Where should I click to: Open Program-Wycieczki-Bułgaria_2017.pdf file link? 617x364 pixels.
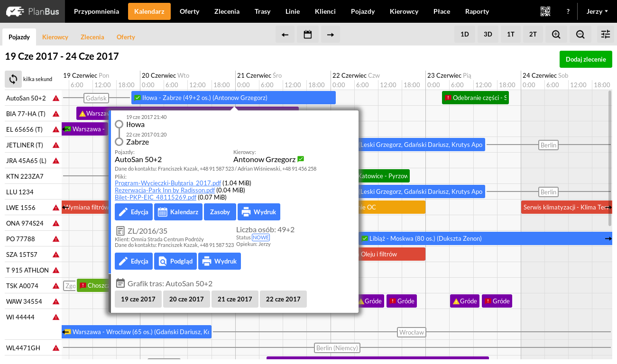coord(168,183)
